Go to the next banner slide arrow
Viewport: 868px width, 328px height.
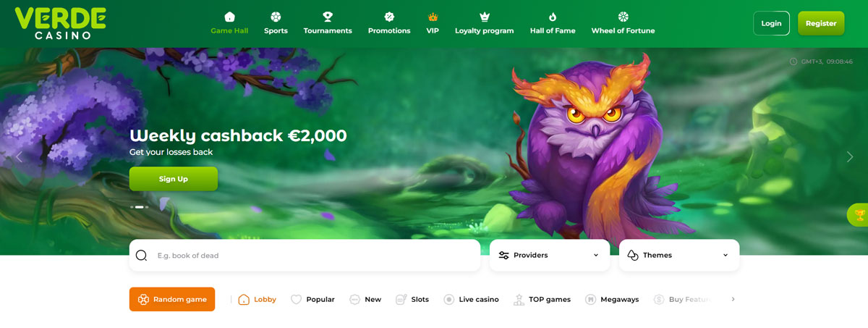[850, 157]
